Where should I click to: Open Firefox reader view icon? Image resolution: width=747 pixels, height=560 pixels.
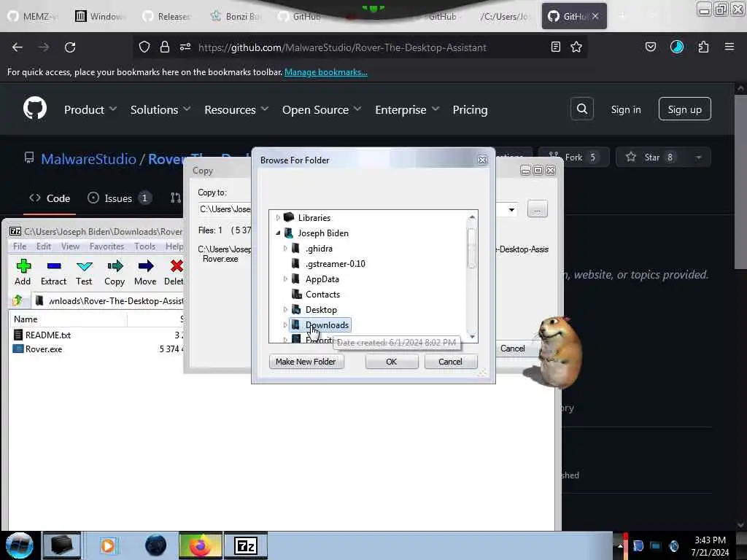click(555, 47)
